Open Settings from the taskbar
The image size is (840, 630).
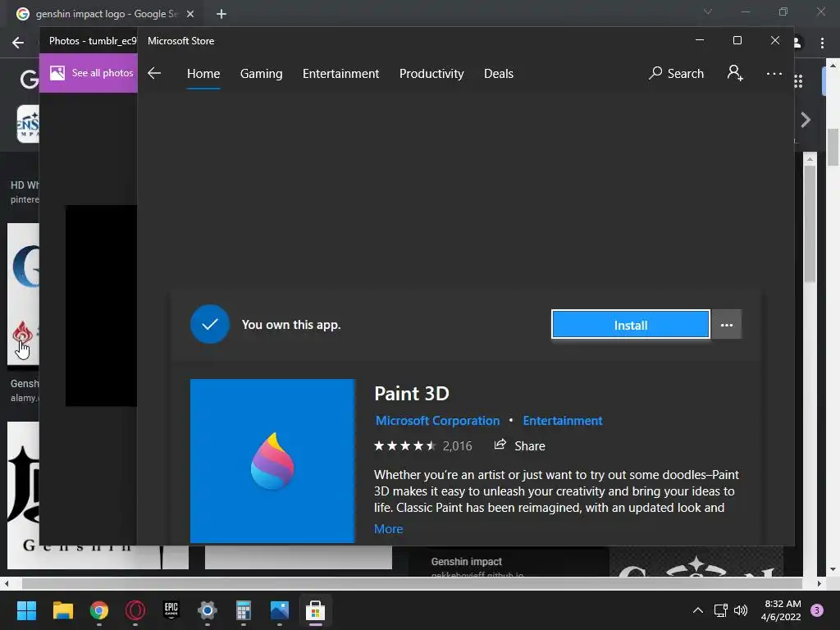[x=208, y=610]
